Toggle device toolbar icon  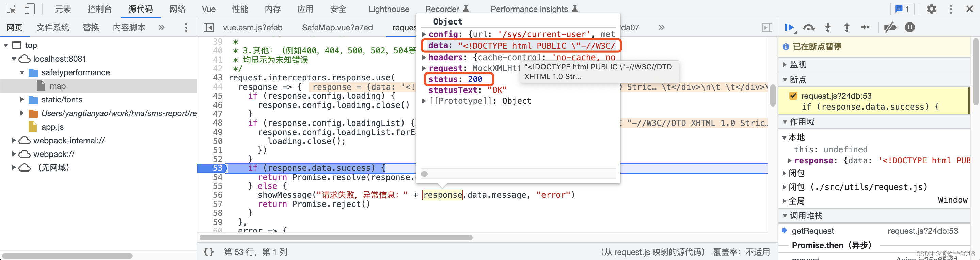(29, 9)
